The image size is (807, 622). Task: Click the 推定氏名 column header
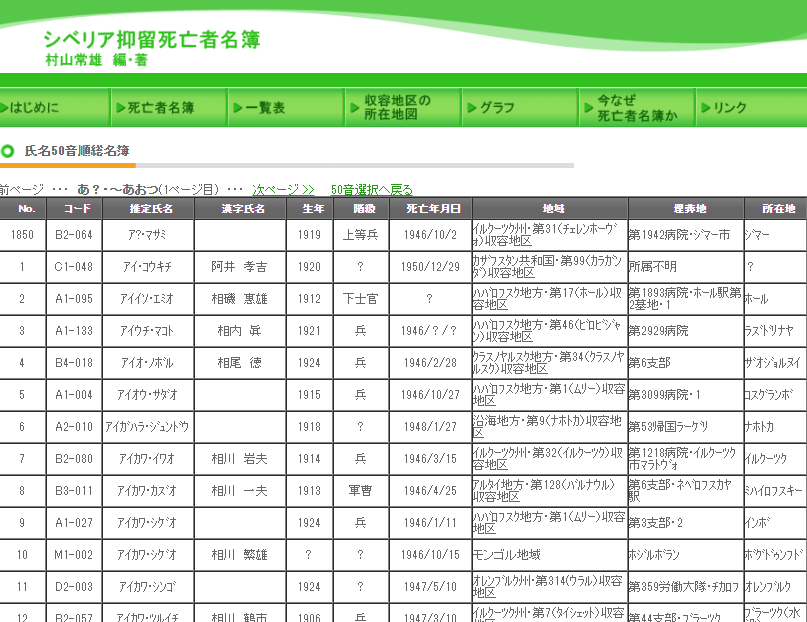[148, 208]
